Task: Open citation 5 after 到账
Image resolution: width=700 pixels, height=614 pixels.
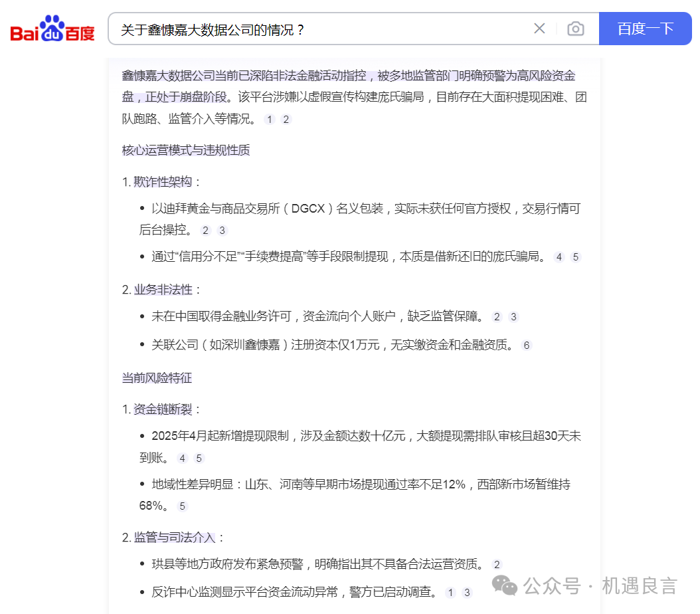Action: pyautogui.click(x=199, y=459)
